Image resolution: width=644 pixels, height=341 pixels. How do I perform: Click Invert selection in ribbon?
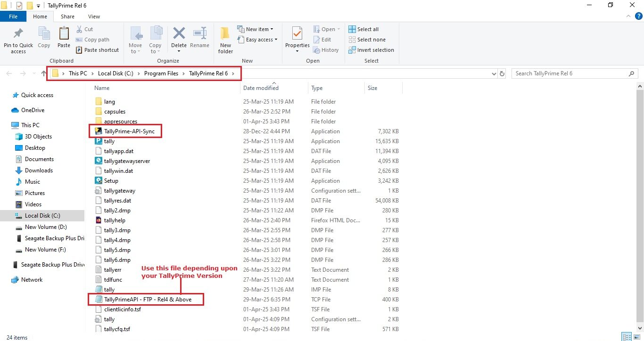point(371,50)
